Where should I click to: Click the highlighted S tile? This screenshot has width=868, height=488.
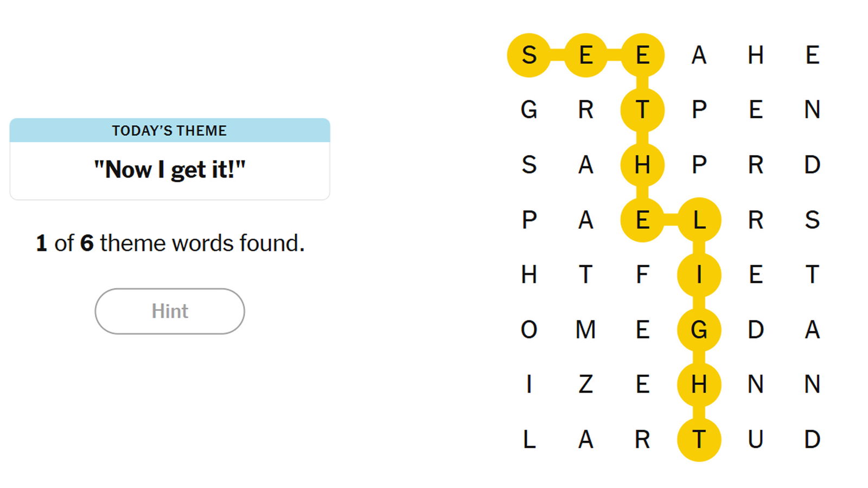click(529, 55)
